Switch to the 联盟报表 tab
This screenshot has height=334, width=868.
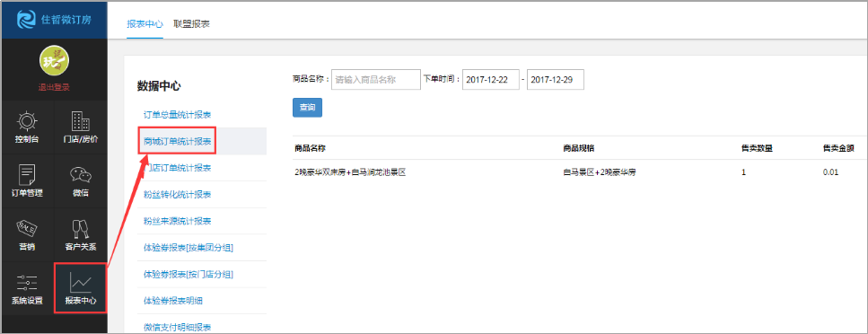pos(191,24)
